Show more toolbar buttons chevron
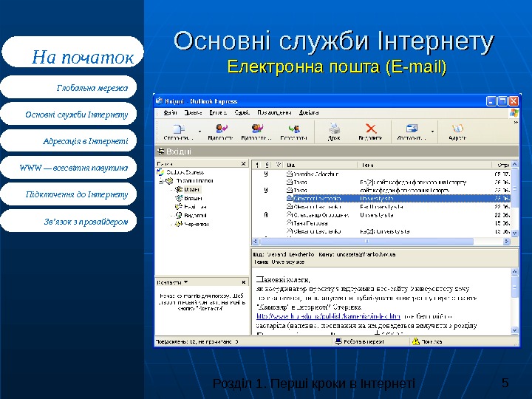The width and height of the screenshot is (532, 399). pos(516,122)
